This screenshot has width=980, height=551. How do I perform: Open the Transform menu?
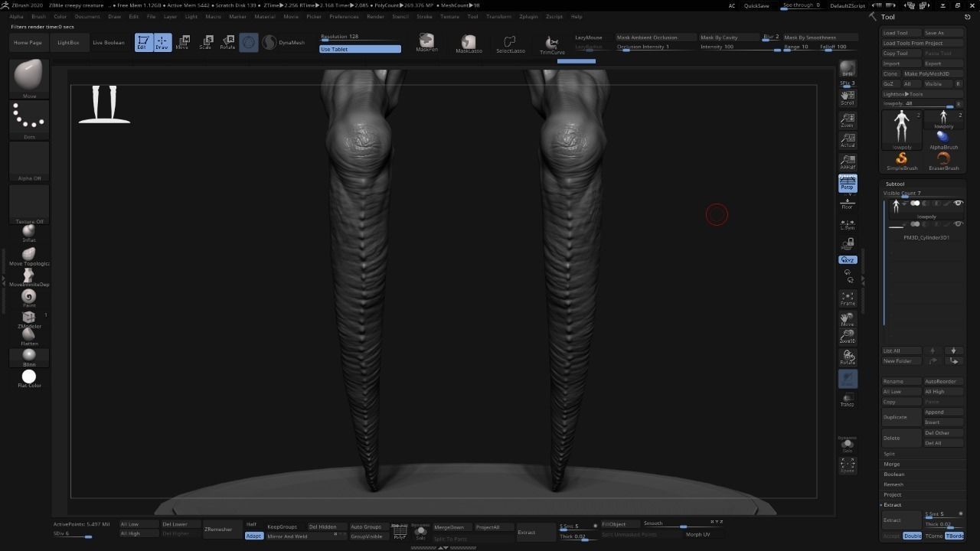click(498, 16)
